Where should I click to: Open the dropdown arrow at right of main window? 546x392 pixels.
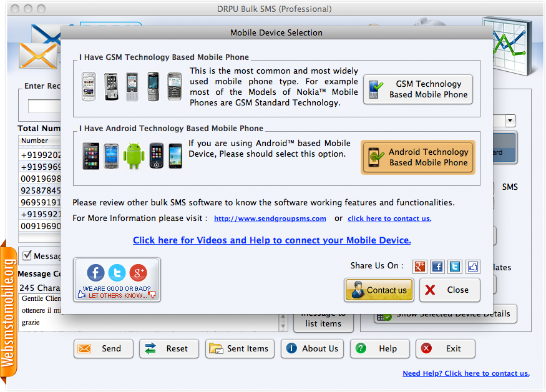tap(510, 120)
